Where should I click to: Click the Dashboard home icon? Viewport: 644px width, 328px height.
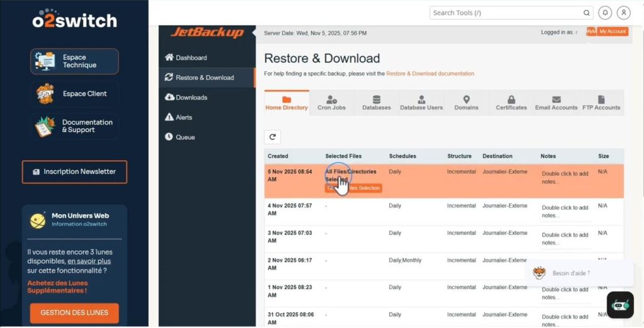(169, 57)
